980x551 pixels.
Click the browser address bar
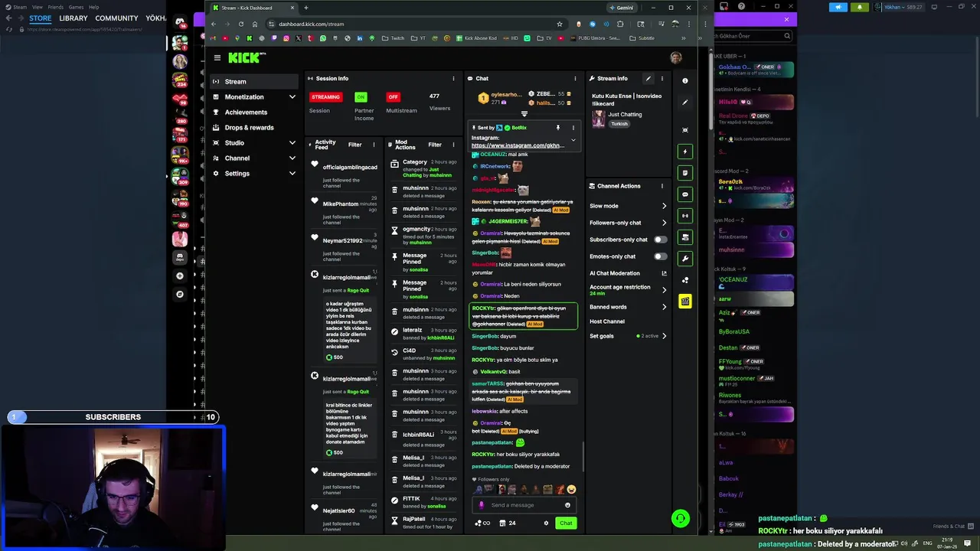(413, 24)
